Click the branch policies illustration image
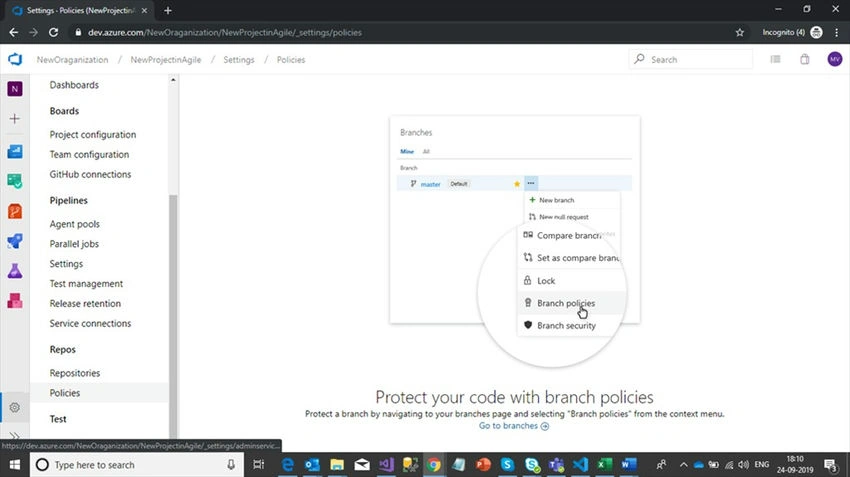Screen dimensions: 850x477 (x=514, y=242)
